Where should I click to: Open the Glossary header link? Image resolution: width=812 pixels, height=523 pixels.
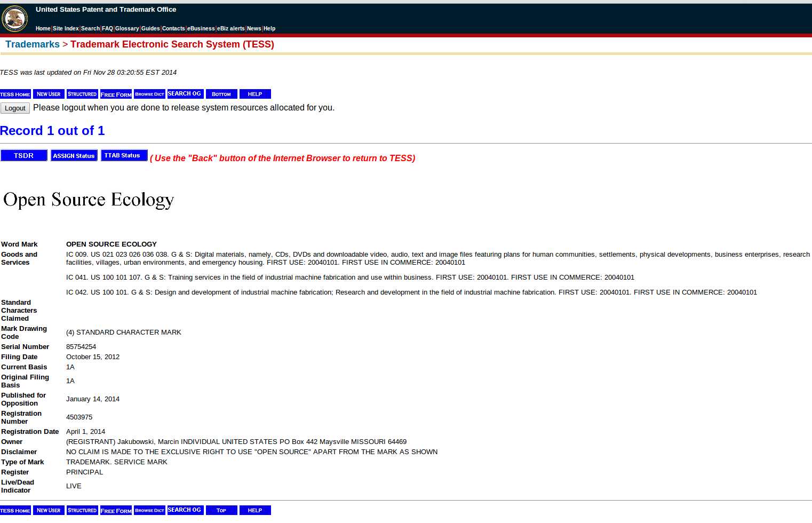[127, 29]
